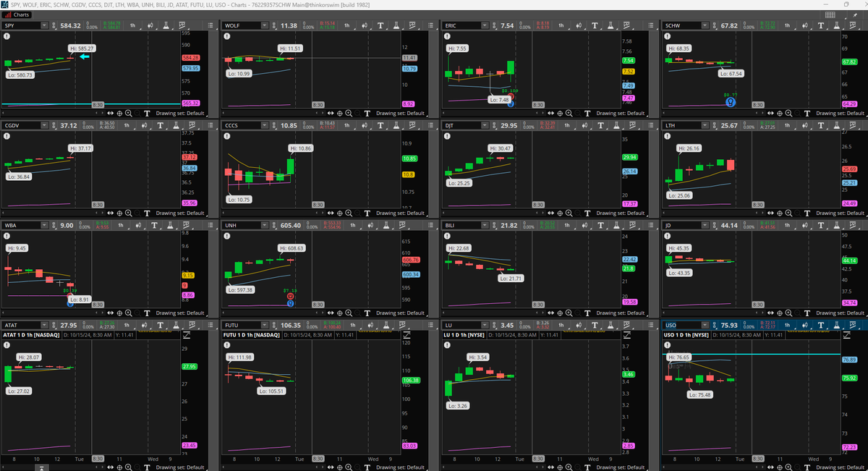Open chart style candles icon in CCCS chart

pos(365,125)
